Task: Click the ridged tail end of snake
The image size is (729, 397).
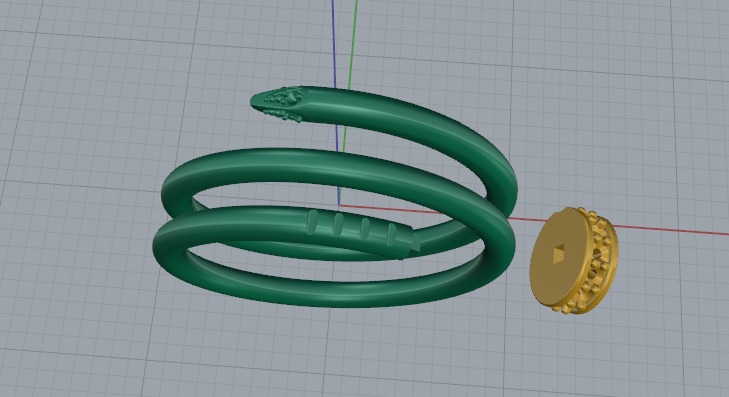Action: pos(363,233)
